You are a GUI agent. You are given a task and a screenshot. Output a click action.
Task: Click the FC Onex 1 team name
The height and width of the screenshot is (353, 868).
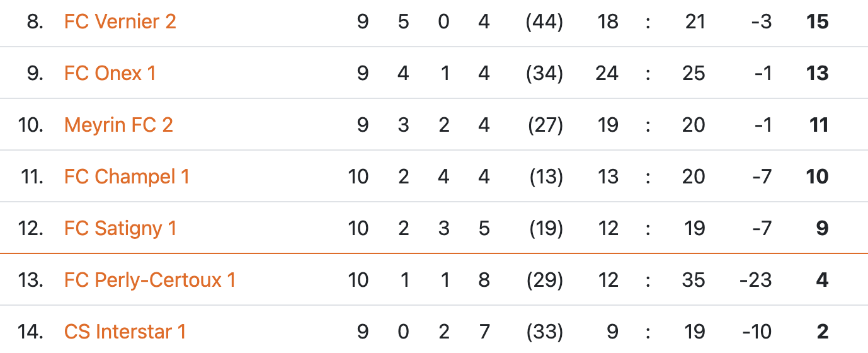110,74
